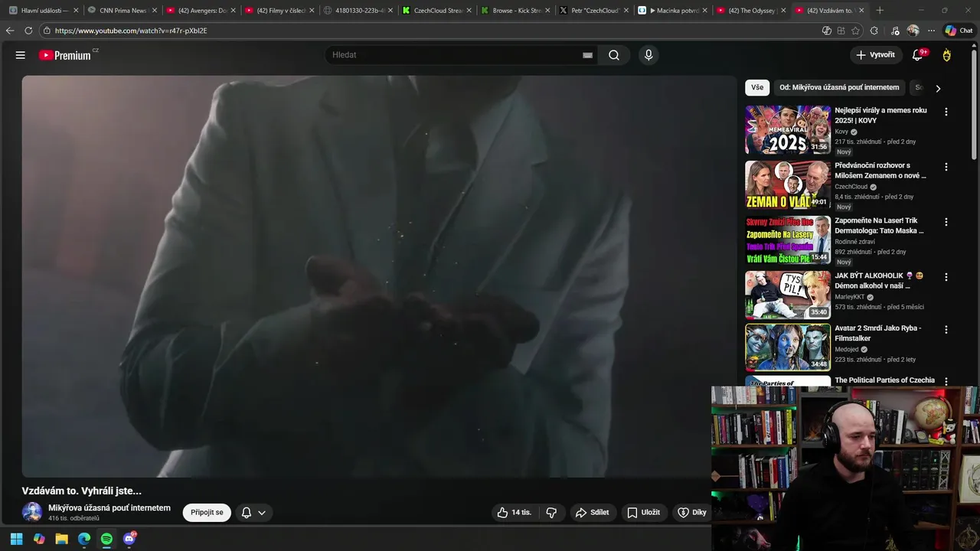Open more options for The Political Parties of Czechia video

(946, 381)
